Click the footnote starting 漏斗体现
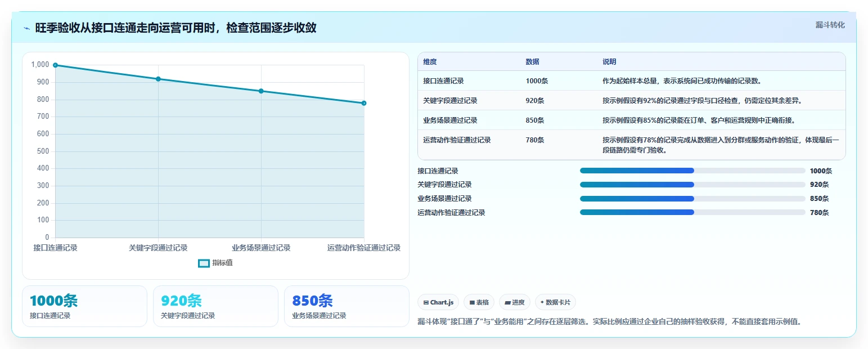This screenshot has width=868, height=349. click(609, 322)
